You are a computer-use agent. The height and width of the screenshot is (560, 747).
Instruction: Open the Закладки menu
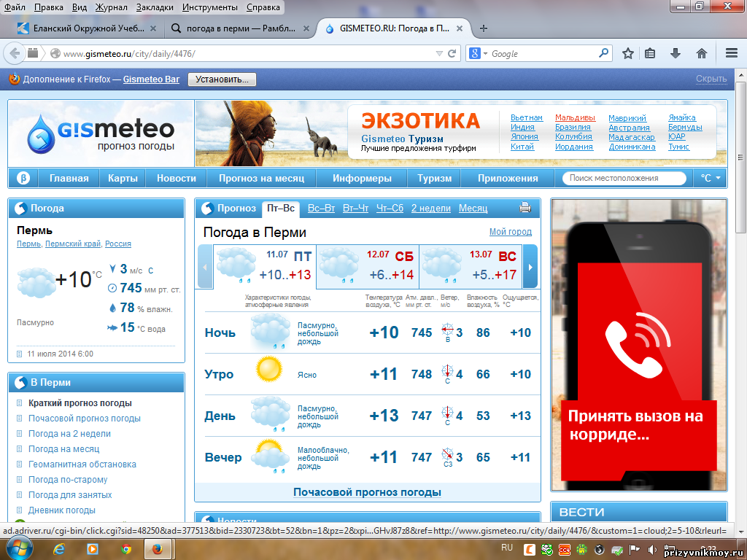click(155, 7)
